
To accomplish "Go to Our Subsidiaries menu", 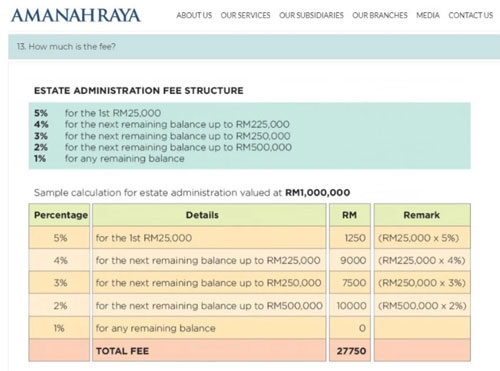I will [311, 15].
